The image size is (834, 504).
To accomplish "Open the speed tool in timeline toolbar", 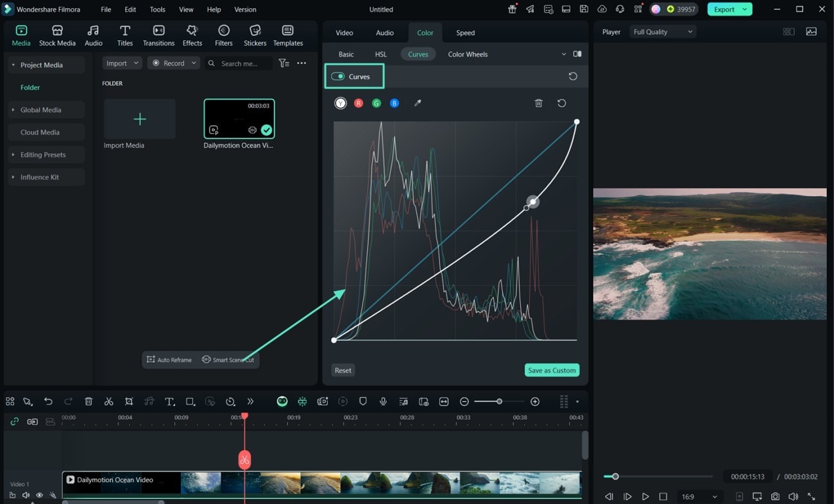I will coord(230,401).
